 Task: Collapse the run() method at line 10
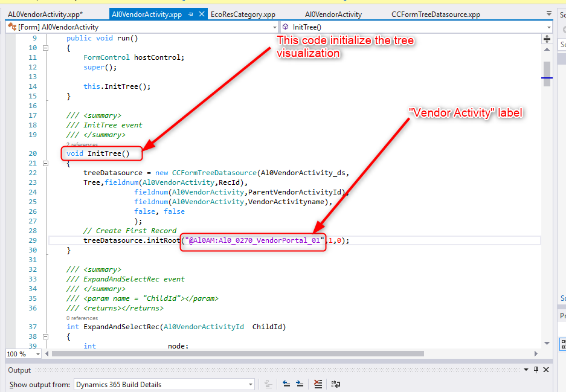coord(45,48)
